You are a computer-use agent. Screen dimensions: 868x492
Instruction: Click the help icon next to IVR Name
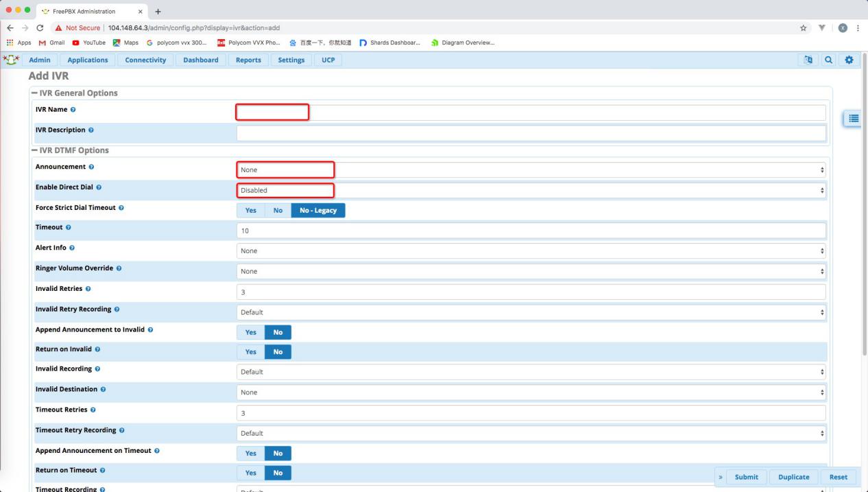click(x=71, y=110)
